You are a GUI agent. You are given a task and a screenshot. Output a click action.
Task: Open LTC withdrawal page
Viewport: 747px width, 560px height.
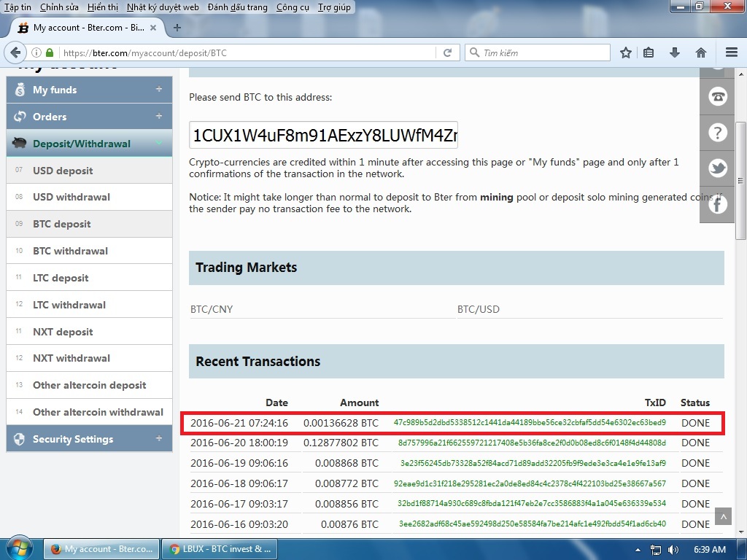click(89, 305)
